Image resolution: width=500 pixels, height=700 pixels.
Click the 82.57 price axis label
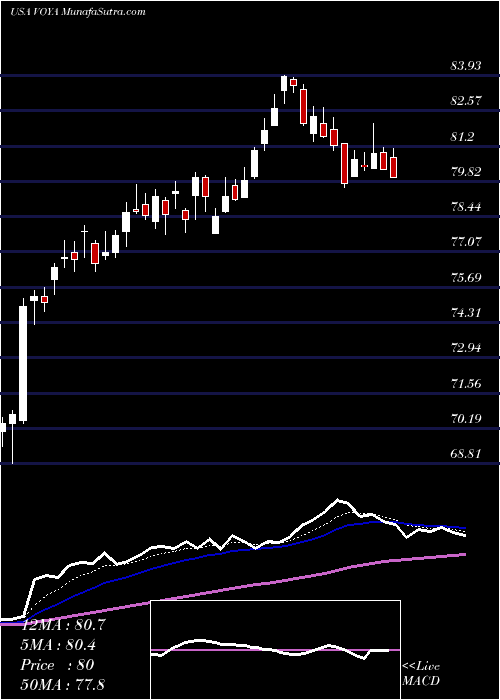point(466,101)
